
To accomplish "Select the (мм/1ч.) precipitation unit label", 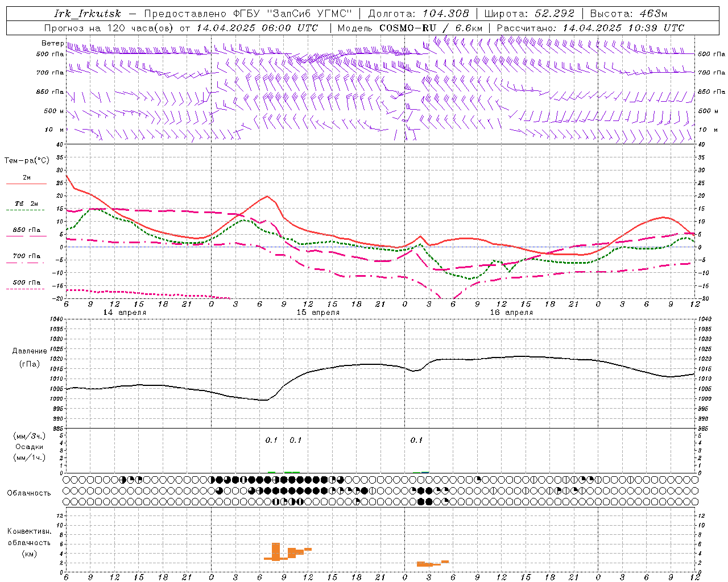I will (x=29, y=458).
